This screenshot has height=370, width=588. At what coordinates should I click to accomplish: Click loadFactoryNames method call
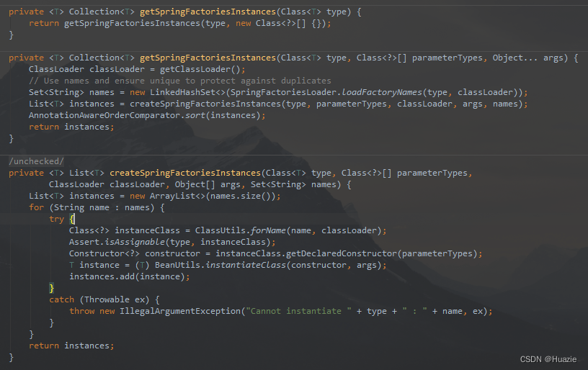(x=382, y=92)
